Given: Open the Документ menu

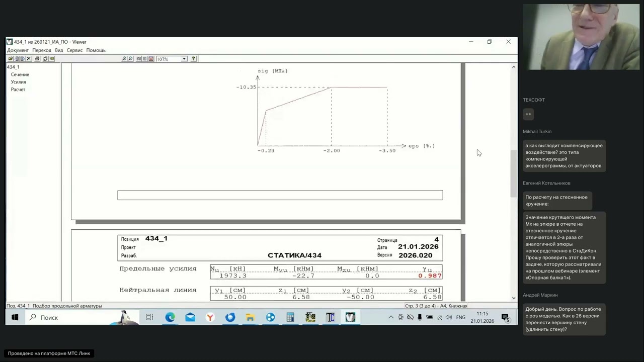Looking at the screenshot, I should (18, 50).
